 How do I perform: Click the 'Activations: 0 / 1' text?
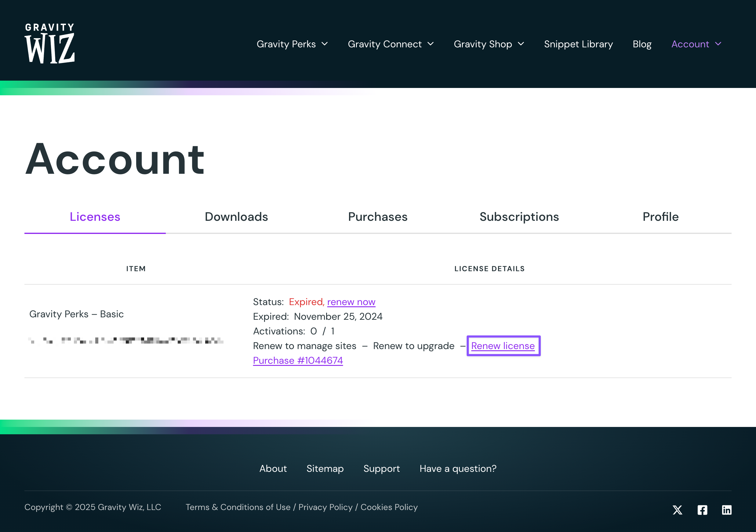[x=294, y=331]
